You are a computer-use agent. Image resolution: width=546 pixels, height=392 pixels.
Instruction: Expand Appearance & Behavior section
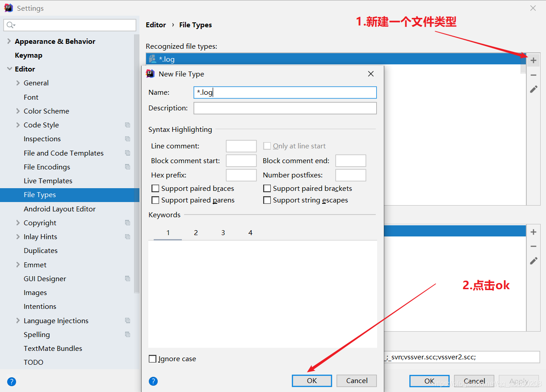[9, 41]
